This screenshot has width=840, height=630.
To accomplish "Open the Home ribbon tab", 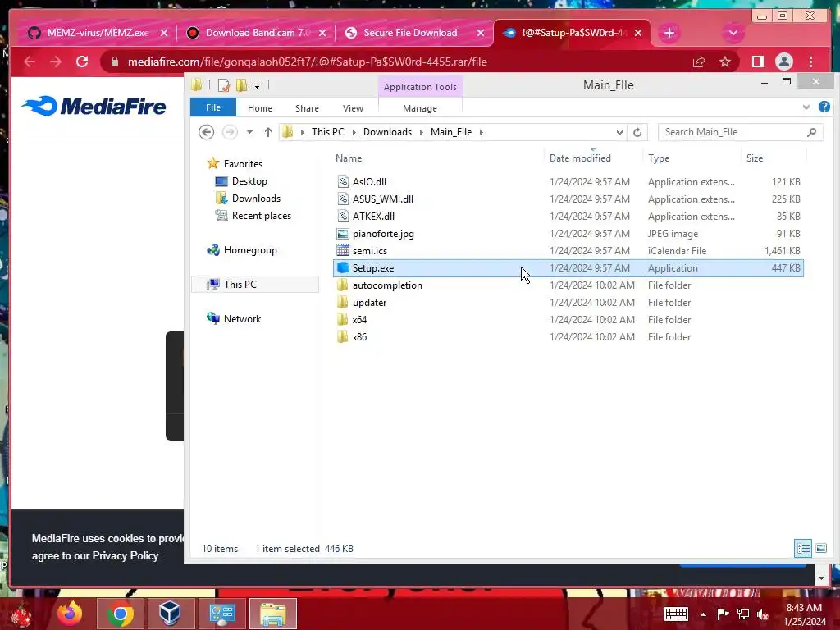I will point(260,107).
